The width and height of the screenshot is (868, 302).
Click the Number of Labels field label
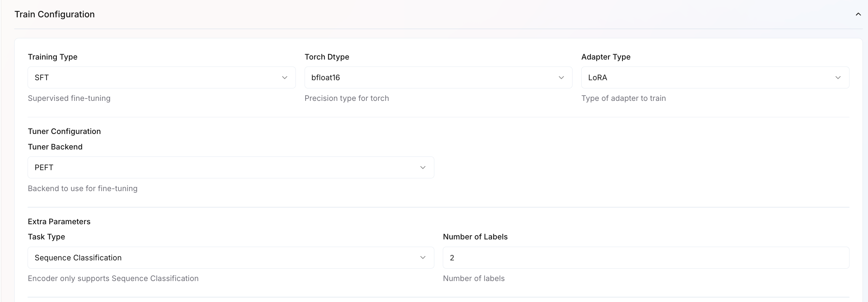coord(475,237)
